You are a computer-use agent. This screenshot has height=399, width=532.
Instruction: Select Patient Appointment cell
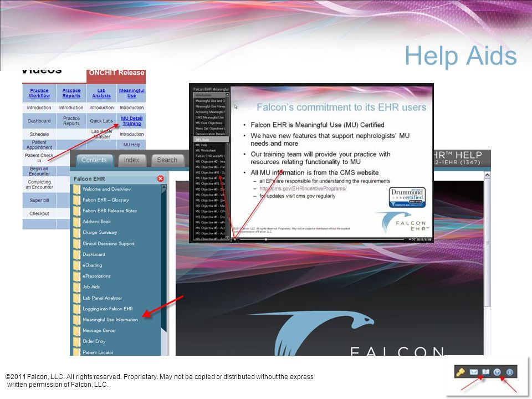click(x=39, y=145)
